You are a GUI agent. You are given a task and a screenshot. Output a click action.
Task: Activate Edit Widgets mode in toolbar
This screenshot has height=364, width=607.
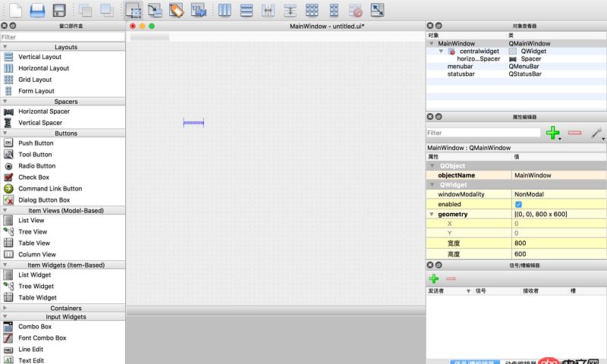pyautogui.click(x=134, y=11)
